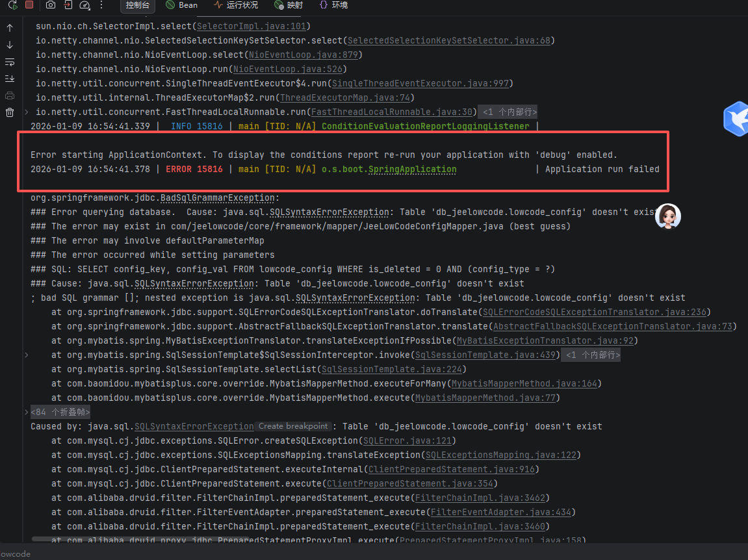Open the NioEventLoop.java:879 source link

point(305,55)
